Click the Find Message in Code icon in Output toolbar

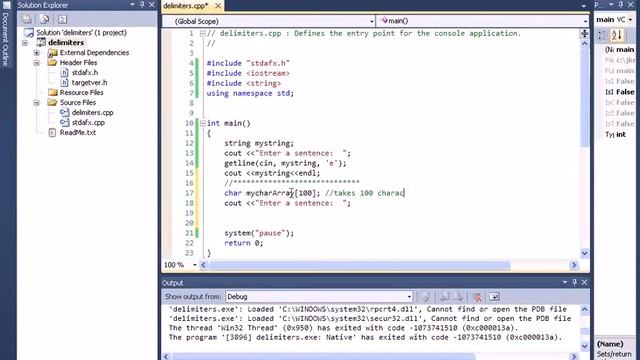click(x=426, y=297)
